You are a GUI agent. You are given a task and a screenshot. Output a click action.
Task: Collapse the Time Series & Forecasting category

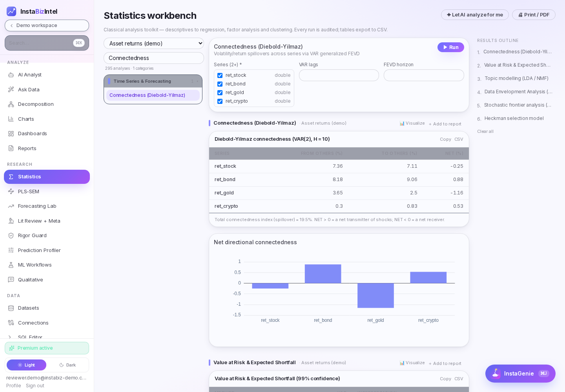[153, 81]
